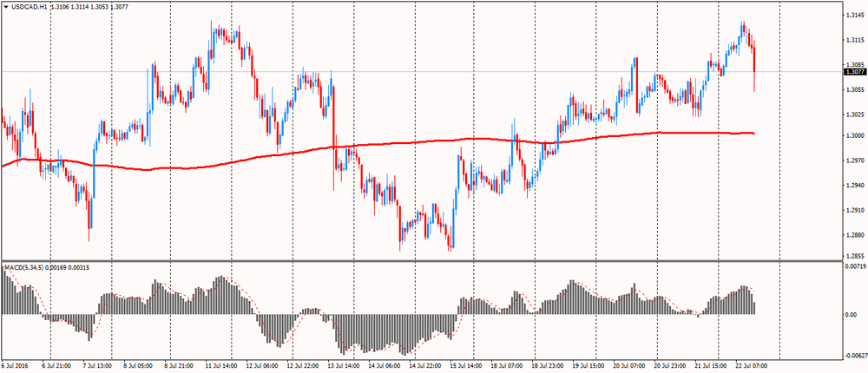Click the triangle icon before USDCAD,H1

[x=4, y=5]
